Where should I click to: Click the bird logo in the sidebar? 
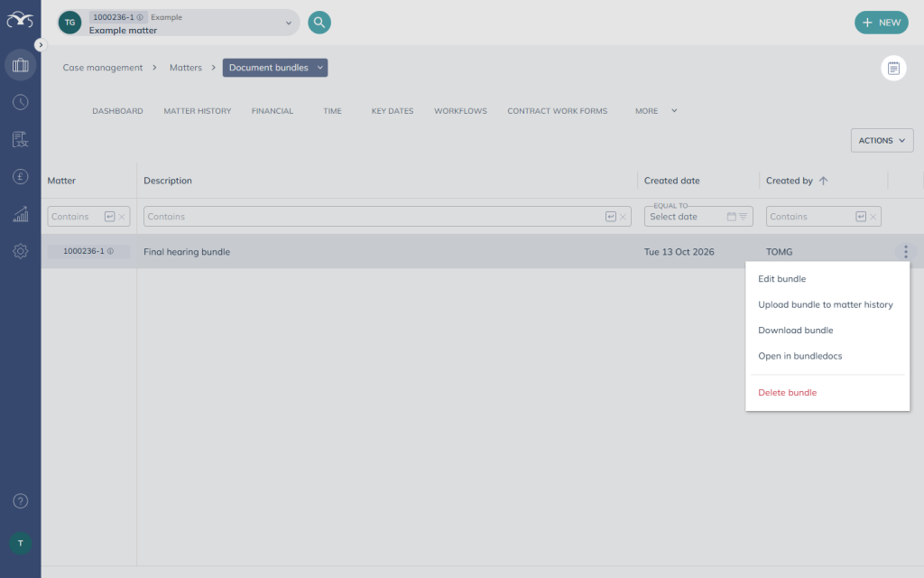20,20
